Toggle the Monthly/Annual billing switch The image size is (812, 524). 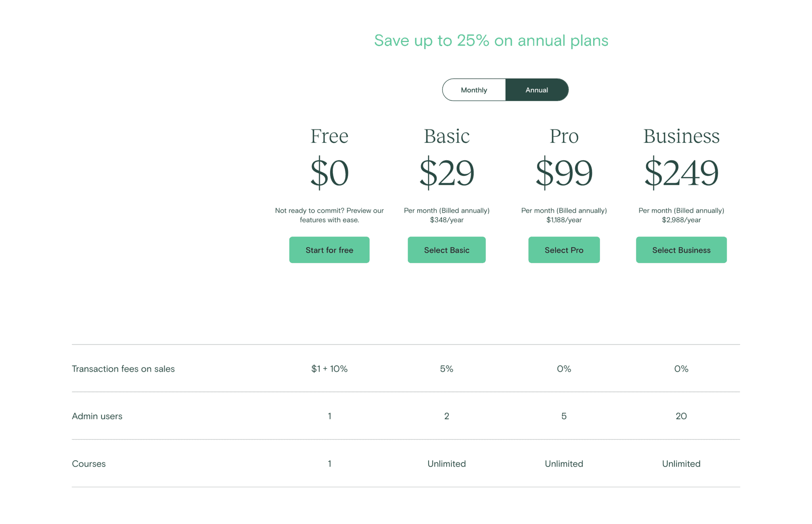point(505,90)
